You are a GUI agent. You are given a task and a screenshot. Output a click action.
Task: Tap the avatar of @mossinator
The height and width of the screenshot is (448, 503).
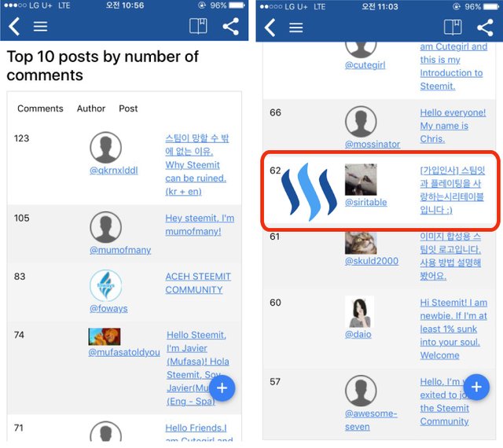(361, 122)
